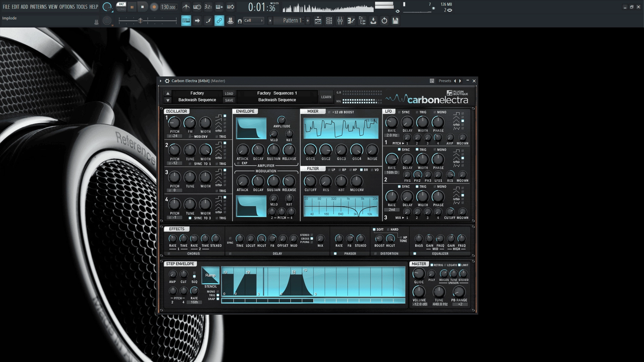Toggle the 3-2-1 countdown icon
The height and width of the screenshot is (362, 644).
click(208, 7)
